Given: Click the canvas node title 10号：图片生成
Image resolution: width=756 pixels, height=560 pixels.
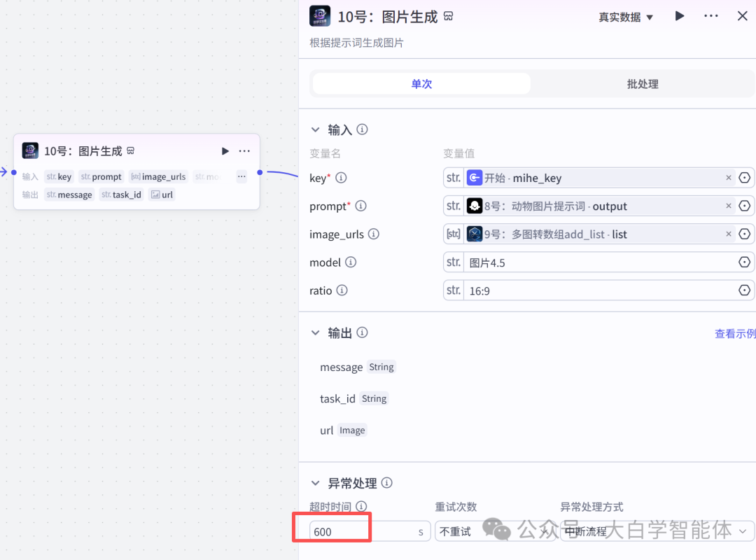Looking at the screenshot, I should pos(83,151).
